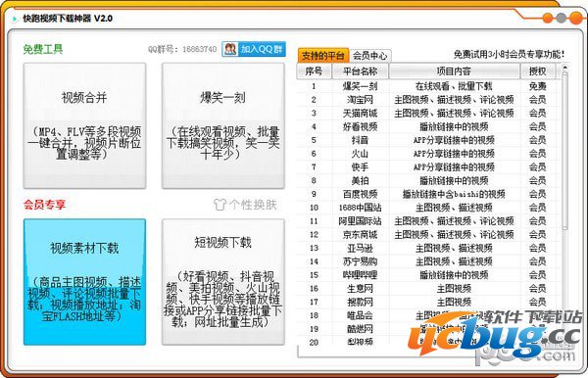Select the 搜款网 row
Screen dimensions: 588x378
(427, 302)
